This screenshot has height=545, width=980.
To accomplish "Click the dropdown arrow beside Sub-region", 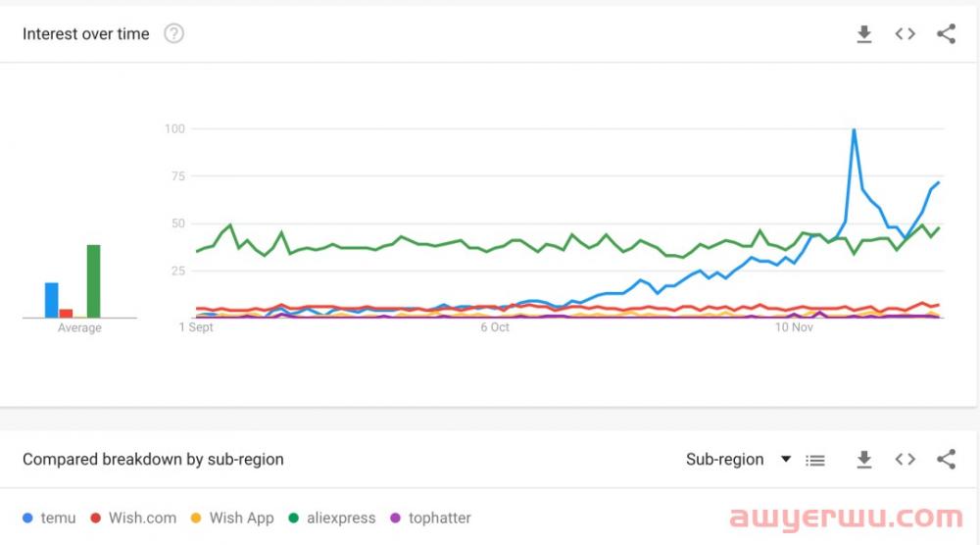I will (x=785, y=459).
